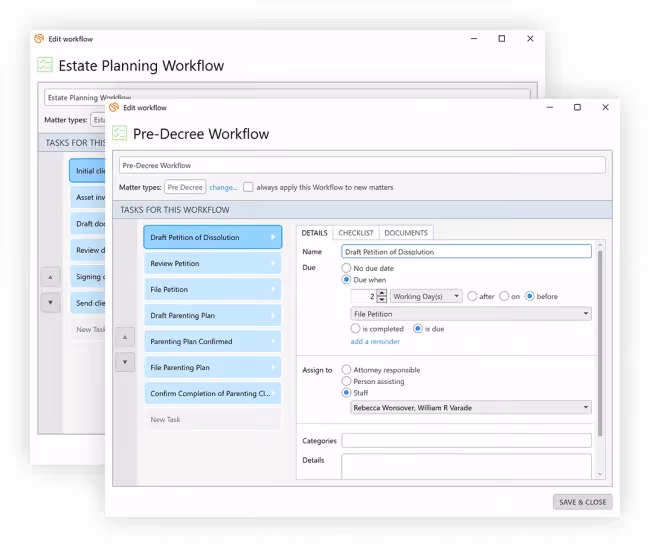Select the Initial task in the Estate Planning window

87,171
